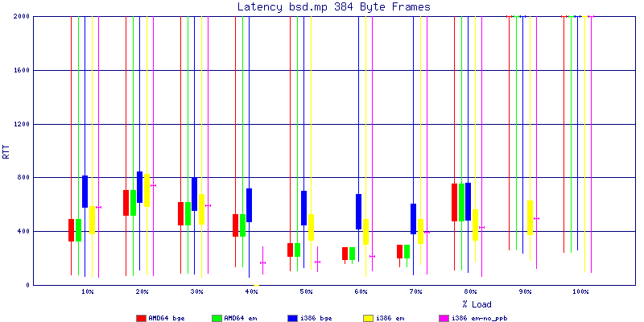
Task: Click the green AMD64 em box at 30% load
Action: point(188,213)
